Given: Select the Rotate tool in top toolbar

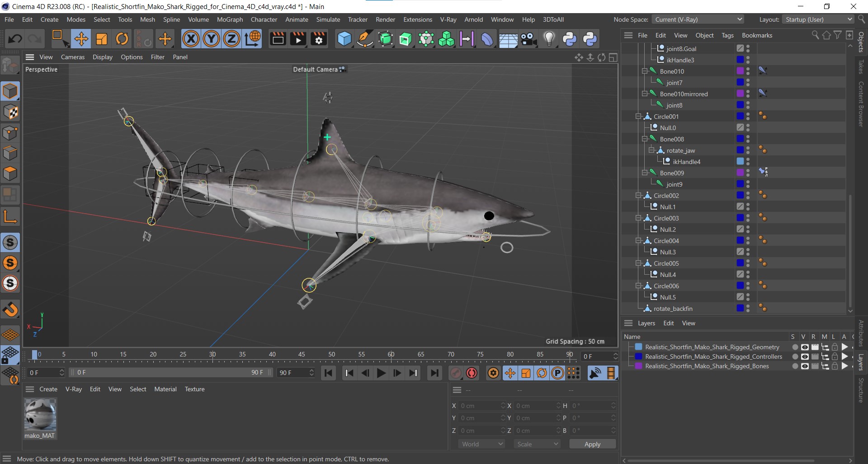Looking at the screenshot, I should click(122, 39).
